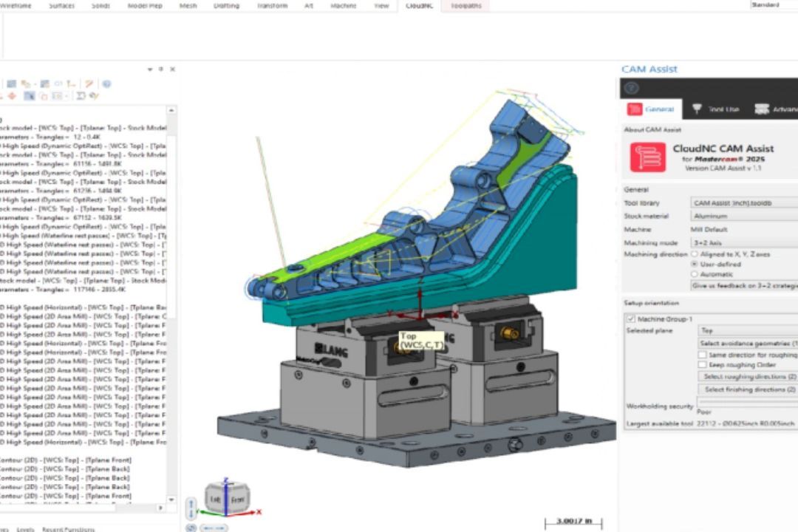Click the sigma-shaped icon in the operations toolbar
798x532 pixels.
[81, 96]
